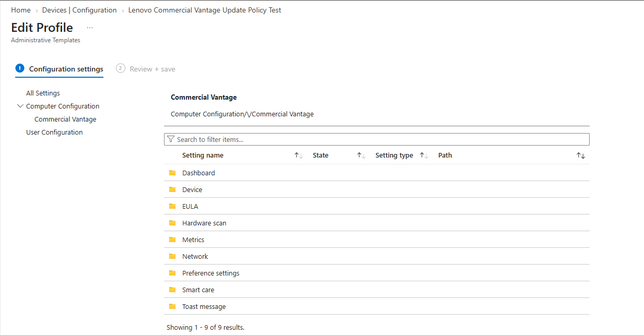Open the ellipsis menu beside Edit Profile
This screenshot has width=644, height=335.
point(90,28)
